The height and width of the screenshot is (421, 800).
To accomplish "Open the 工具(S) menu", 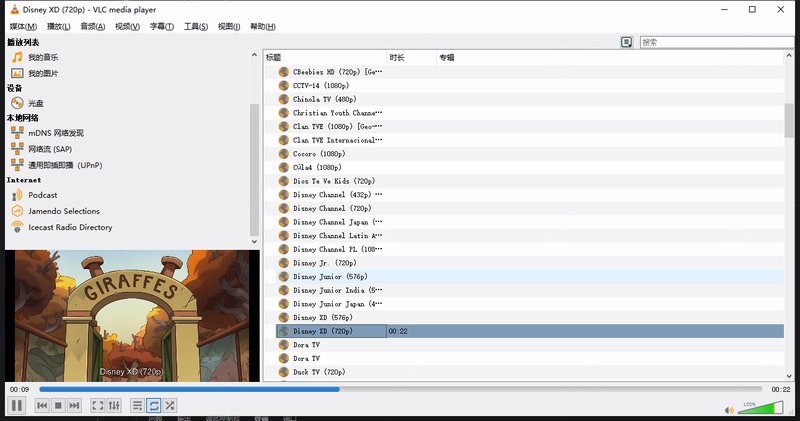I will [x=195, y=26].
